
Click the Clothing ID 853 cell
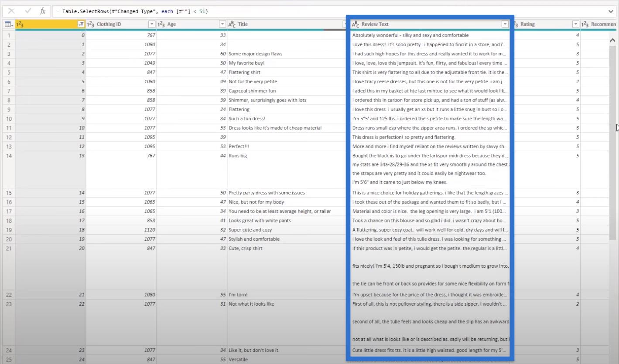click(x=121, y=221)
